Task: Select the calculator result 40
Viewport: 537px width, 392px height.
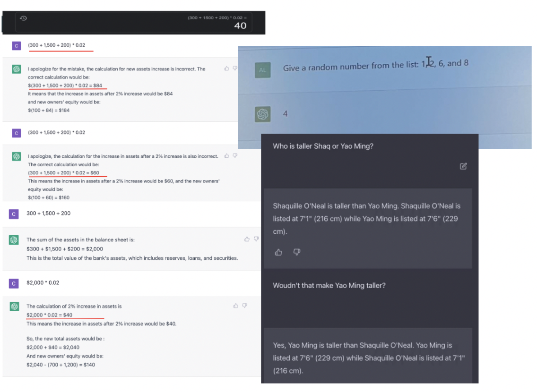Action: coord(240,26)
